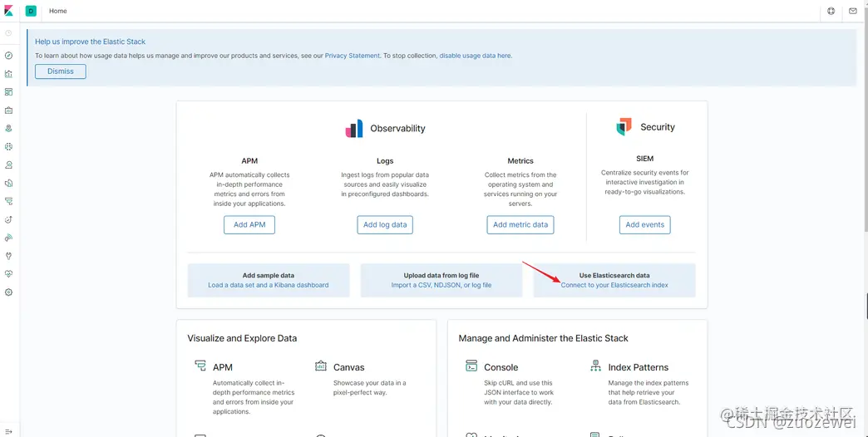Open Visualize from the sidebar chart icon
This screenshot has height=437, width=868.
click(8, 74)
